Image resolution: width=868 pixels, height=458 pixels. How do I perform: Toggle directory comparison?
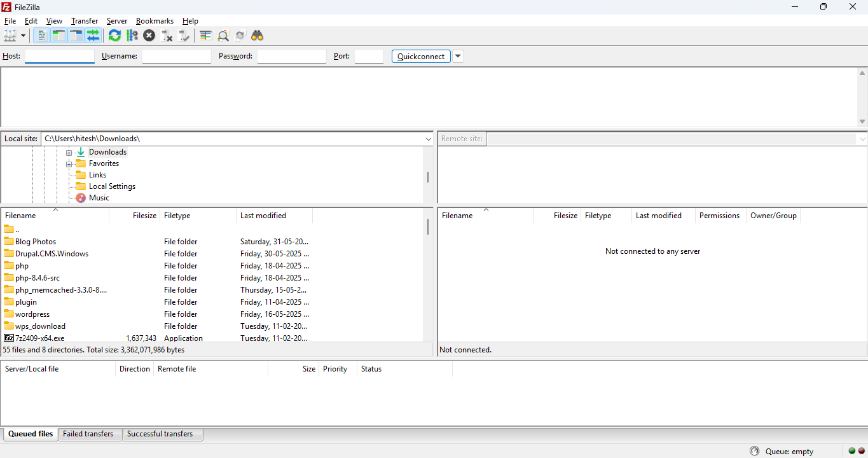[223, 36]
